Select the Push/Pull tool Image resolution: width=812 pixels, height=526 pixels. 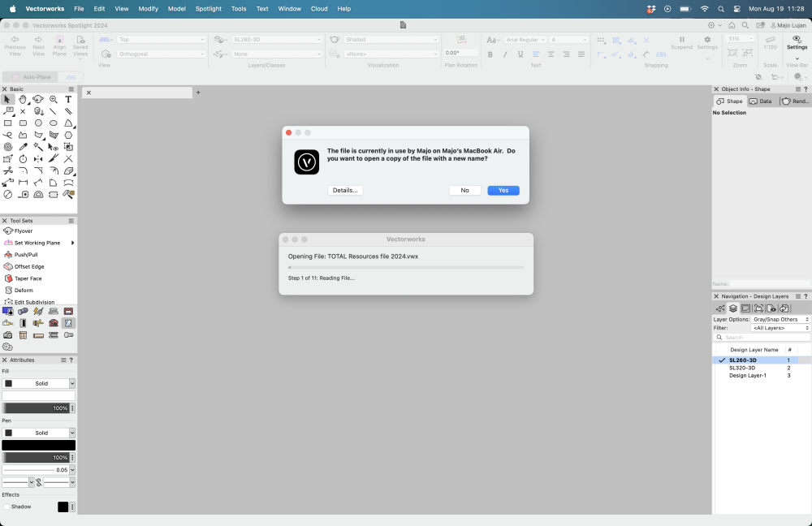click(x=25, y=255)
